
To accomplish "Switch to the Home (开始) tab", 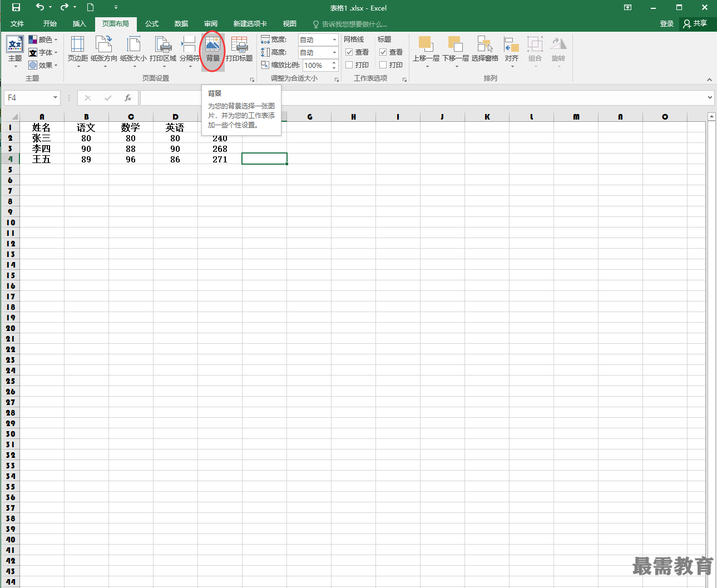I will click(50, 24).
